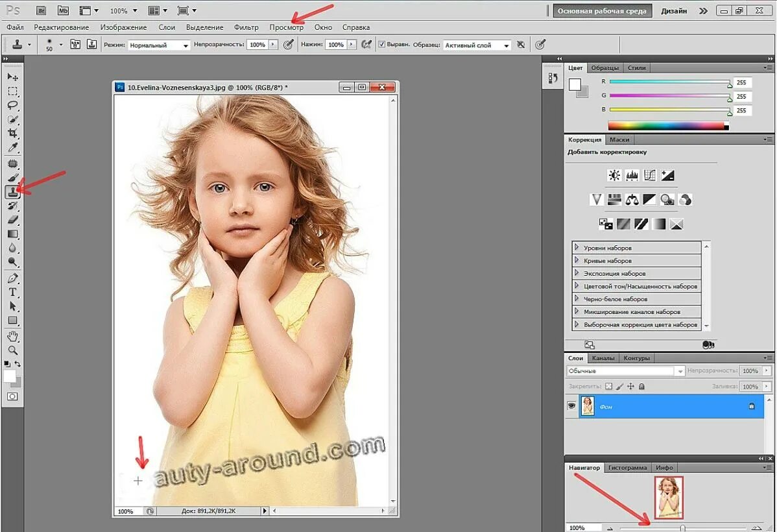Select the Lasso tool
777x532 pixels.
[12, 105]
